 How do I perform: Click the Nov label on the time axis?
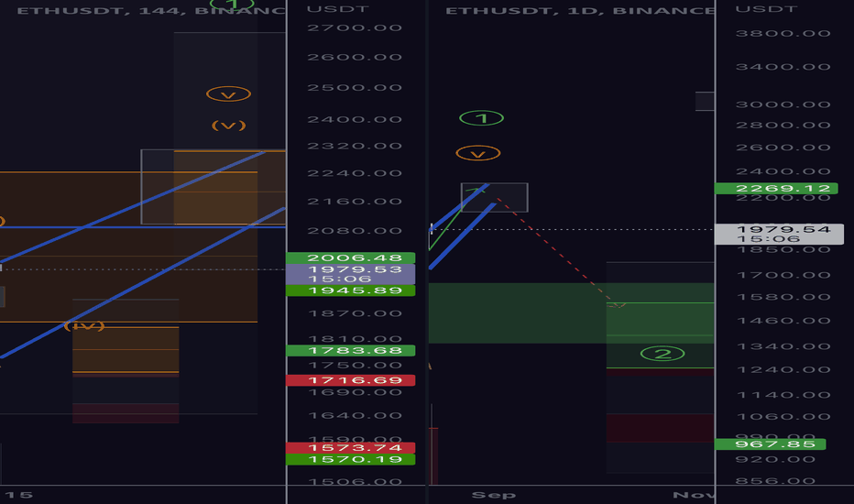click(694, 495)
